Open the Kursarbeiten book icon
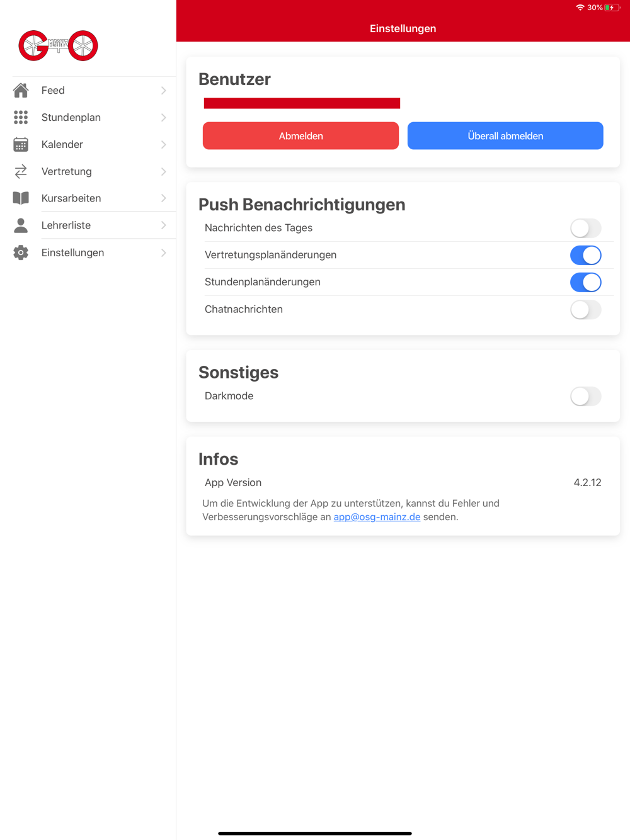Image resolution: width=630 pixels, height=840 pixels. pyautogui.click(x=21, y=198)
